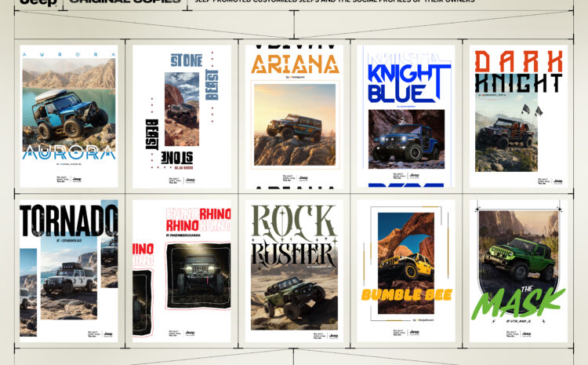The image size is (588, 365).
Task: Click the Jeep logo under the Stone Beast poster
Action: (191, 181)
